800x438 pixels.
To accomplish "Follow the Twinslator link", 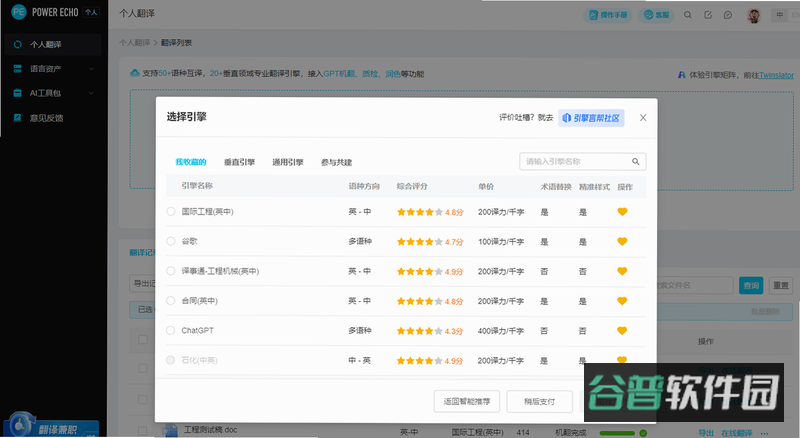I will pyautogui.click(x=776, y=75).
